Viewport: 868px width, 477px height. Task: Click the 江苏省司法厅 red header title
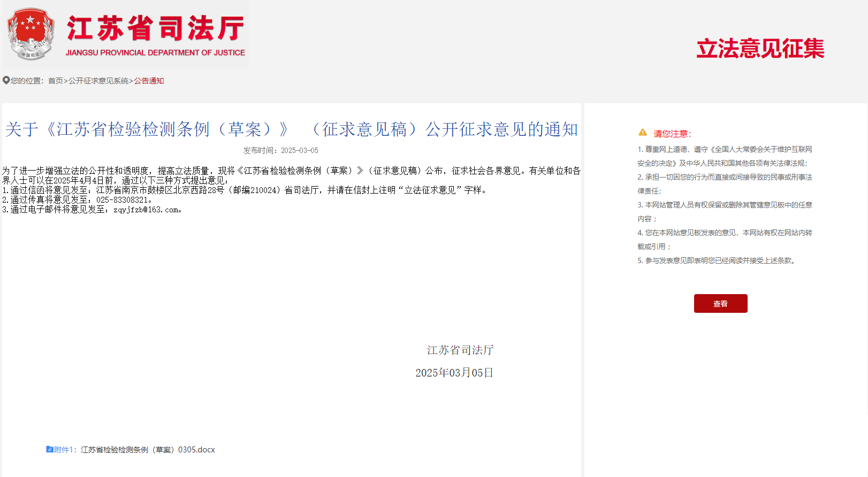coord(155,28)
